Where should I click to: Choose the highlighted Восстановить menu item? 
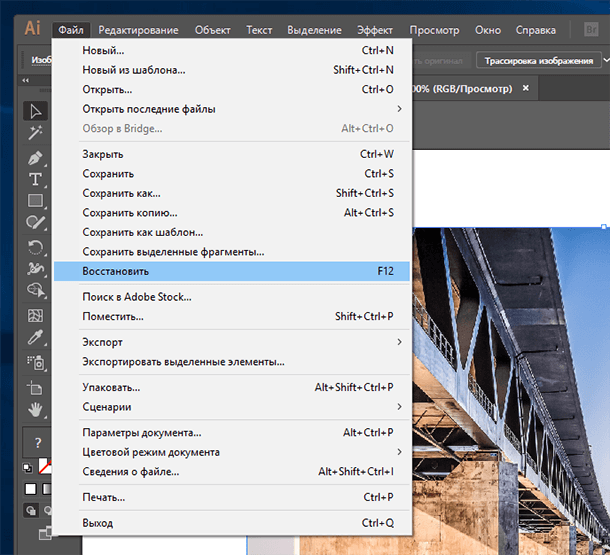pyautogui.click(x=232, y=271)
